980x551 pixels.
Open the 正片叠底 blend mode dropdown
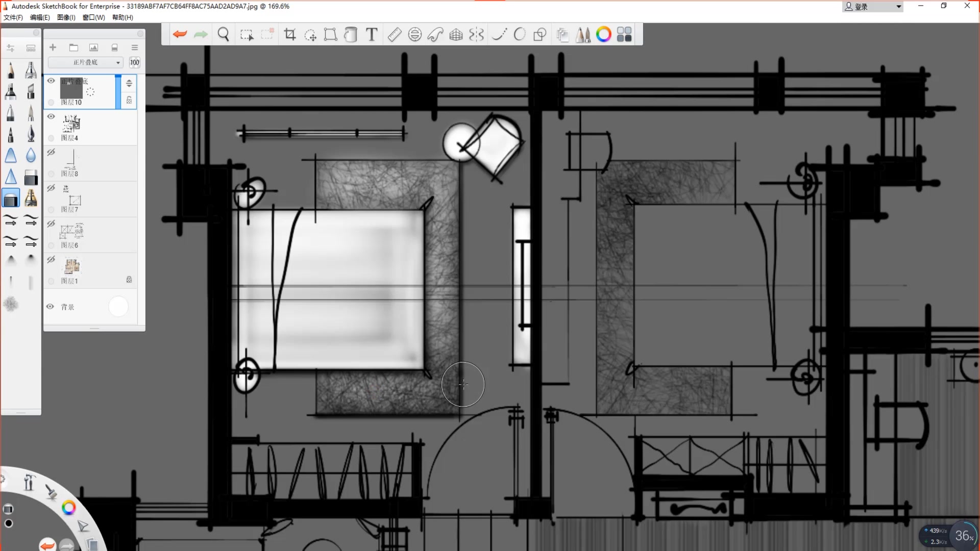[x=86, y=62]
